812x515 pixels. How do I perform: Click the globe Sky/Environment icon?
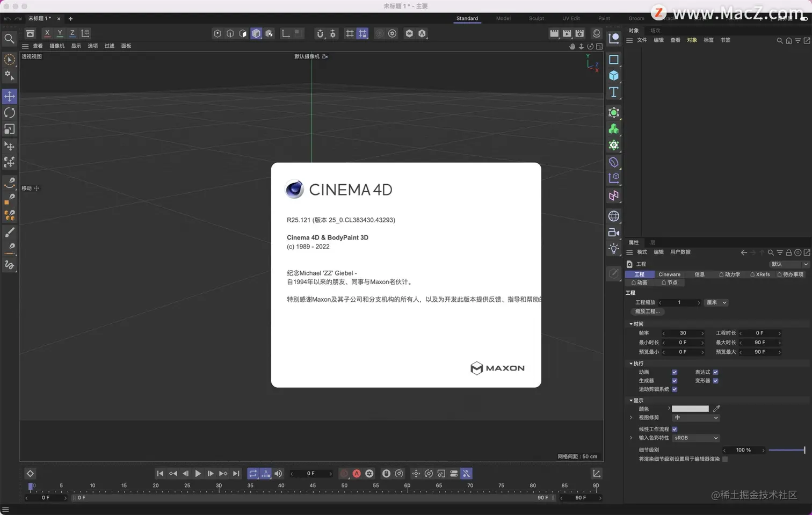(614, 216)
